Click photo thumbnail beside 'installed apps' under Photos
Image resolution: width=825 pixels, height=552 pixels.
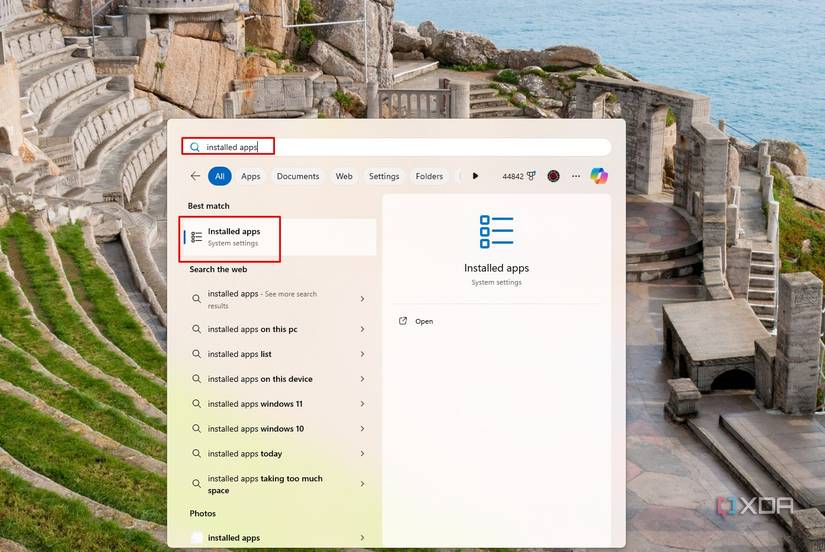(196, 538)
